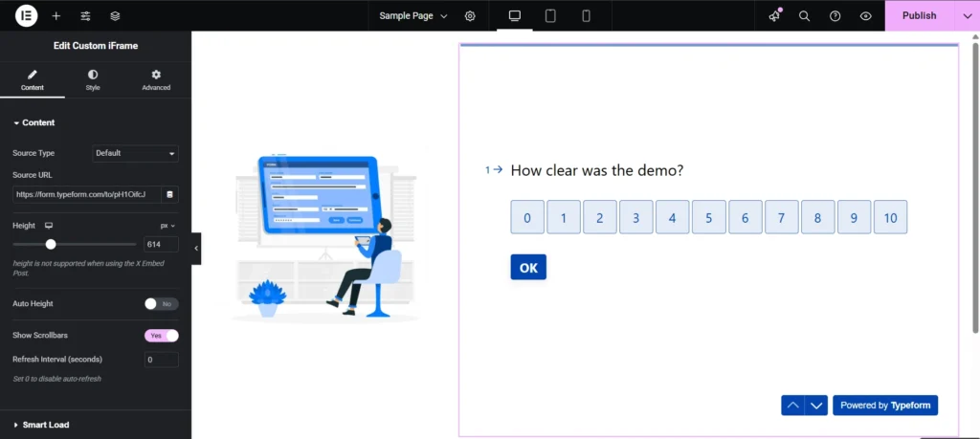This screenshot has height=439, width=980.
Task: Open the height px unit dropdown
Action: 167,226
